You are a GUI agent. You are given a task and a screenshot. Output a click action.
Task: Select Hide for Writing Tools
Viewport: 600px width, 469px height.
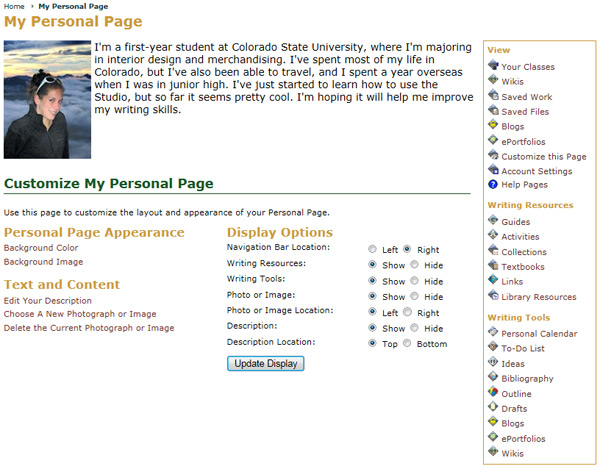click(x=414, y=281)
